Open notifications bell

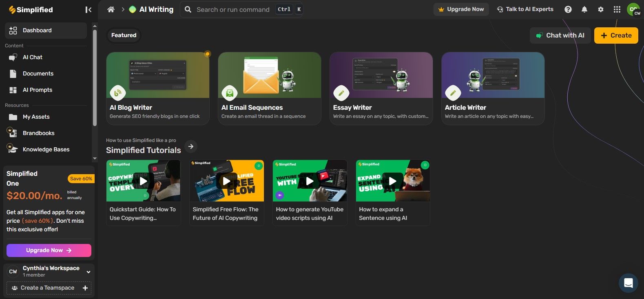[584, 9]
